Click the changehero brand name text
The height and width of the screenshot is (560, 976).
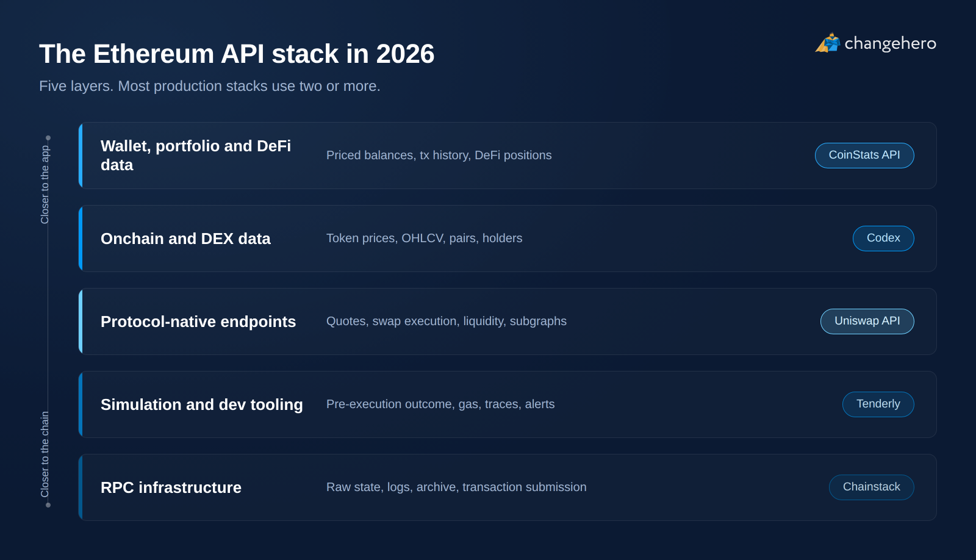[x=890, y=43]
